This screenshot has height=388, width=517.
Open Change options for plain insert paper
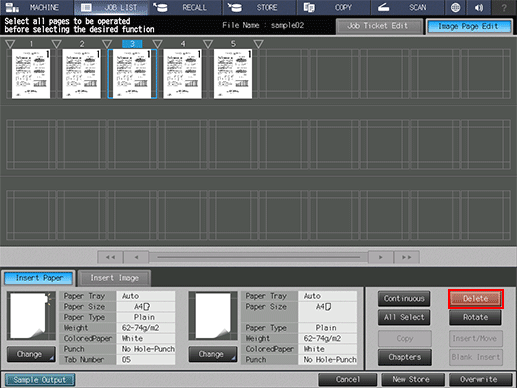click(213, 354)
